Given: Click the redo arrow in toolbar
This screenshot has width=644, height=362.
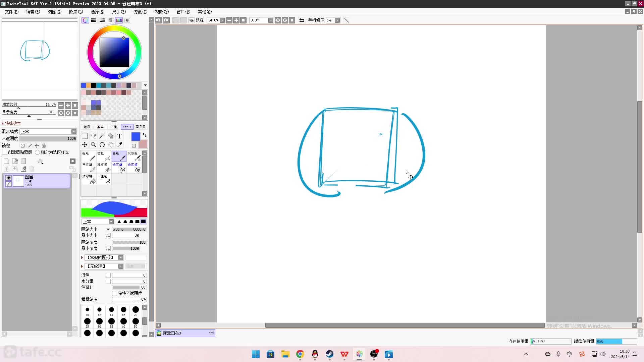Looking at the screenshot, I should point(166,20).
